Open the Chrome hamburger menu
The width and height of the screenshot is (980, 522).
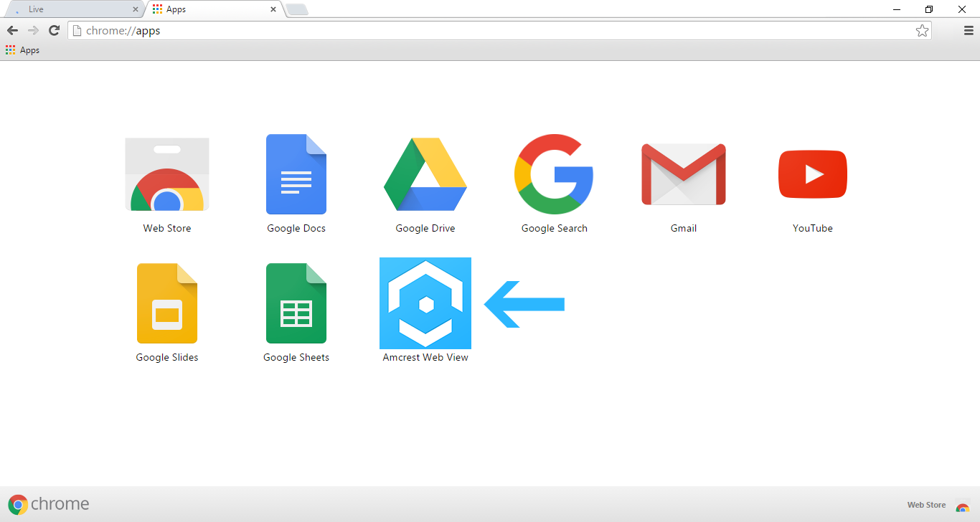coord(969,31)
